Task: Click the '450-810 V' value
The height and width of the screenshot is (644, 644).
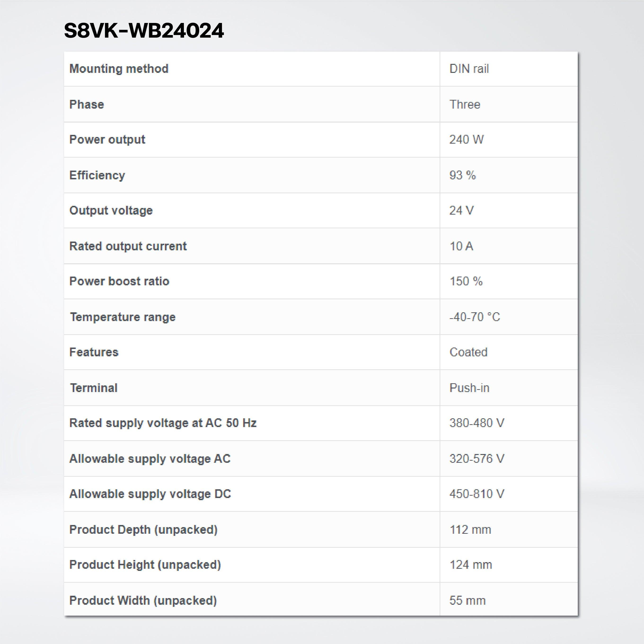Action: tap(477, 494)
